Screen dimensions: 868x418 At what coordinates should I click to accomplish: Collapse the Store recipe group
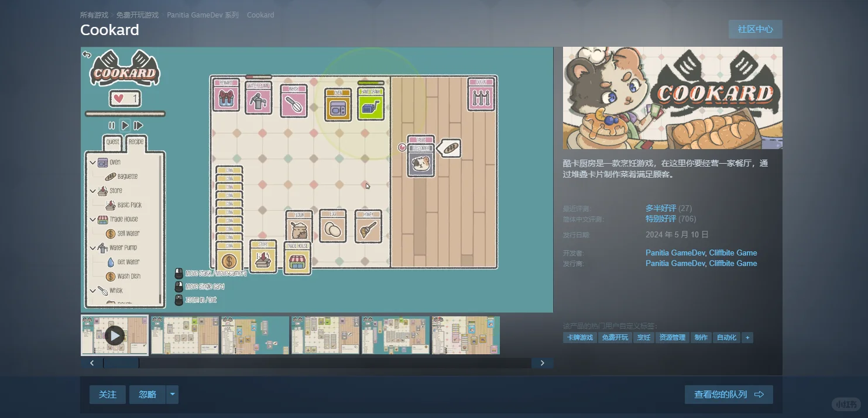[x=93, y=191]
